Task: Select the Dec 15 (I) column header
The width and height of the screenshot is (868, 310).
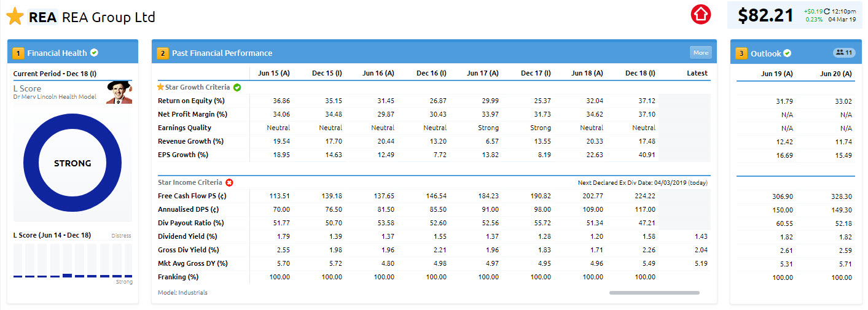Action: [x=326, y=73]
